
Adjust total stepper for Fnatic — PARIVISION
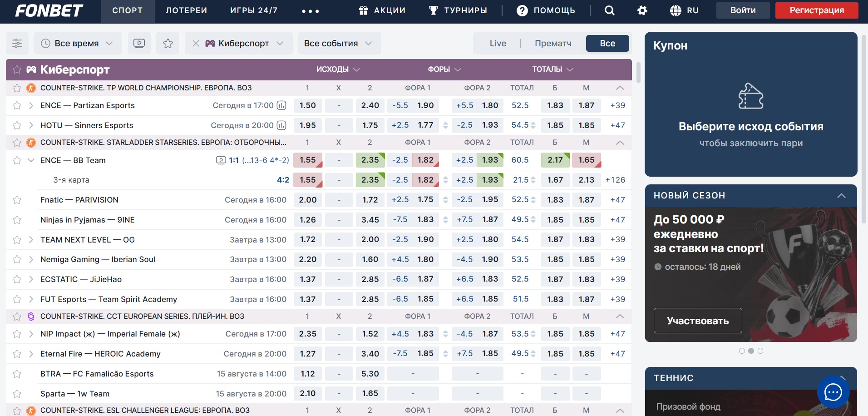click(533, 200)
